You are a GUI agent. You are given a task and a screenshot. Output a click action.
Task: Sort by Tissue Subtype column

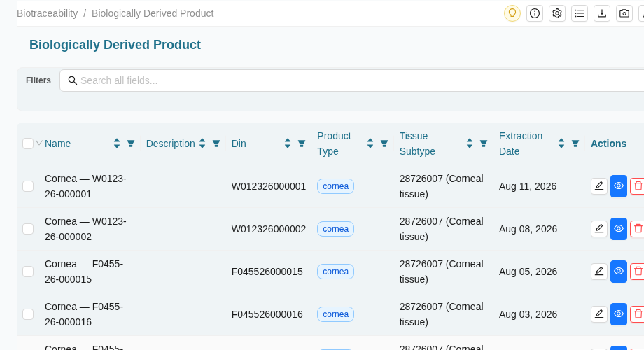470,143
